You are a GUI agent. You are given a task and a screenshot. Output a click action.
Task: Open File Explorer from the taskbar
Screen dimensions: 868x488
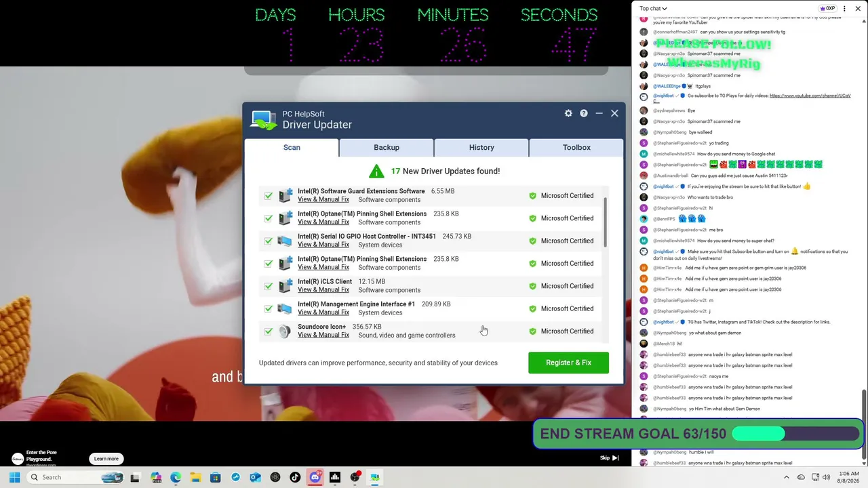coord(195,477)
